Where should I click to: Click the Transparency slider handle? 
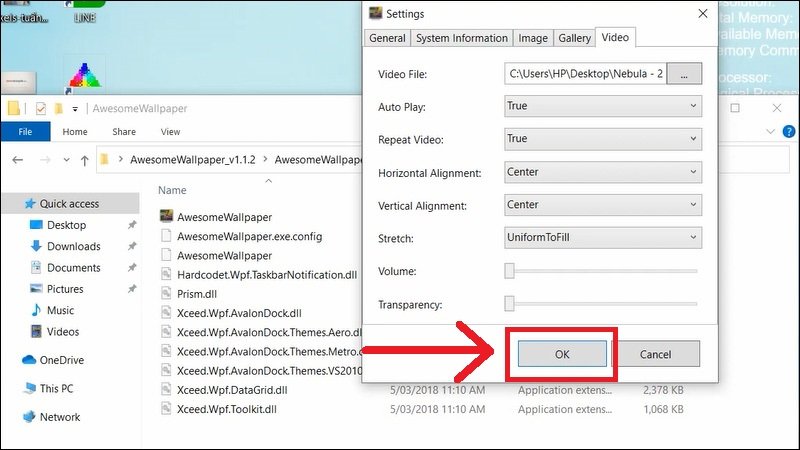[510, 304]
